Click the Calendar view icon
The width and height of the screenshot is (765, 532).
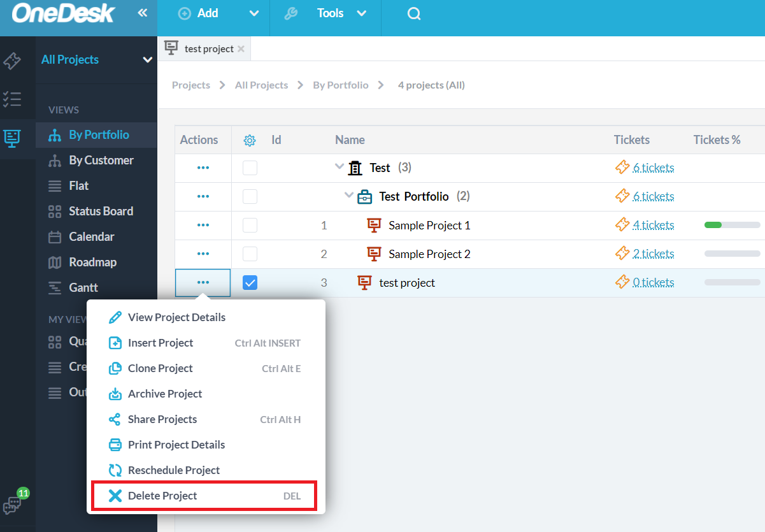coord(55,237)
